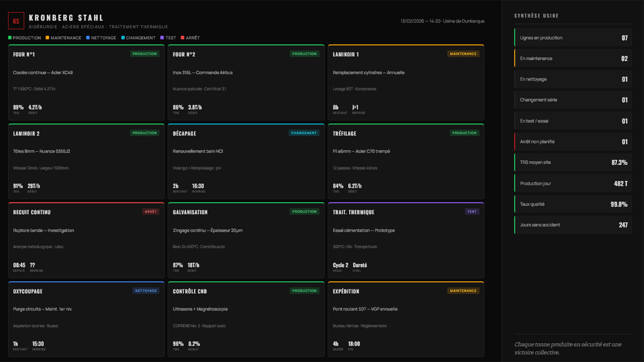
Task: Select the red ARRÊT legend square
Action: tap(182, 38)
